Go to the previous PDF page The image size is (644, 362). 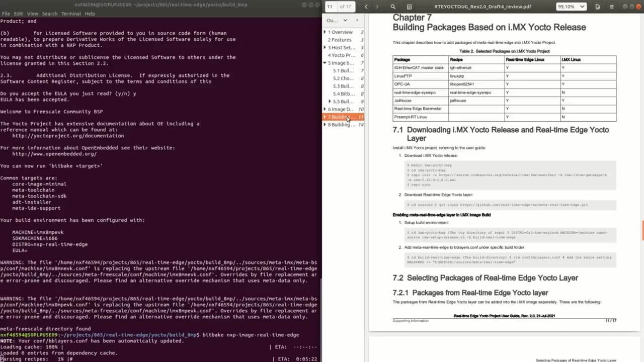point(366,7)
